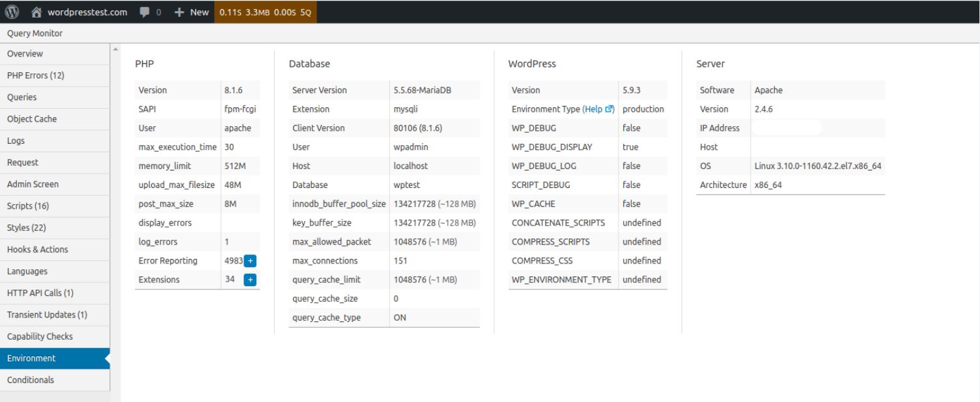Open wordpresstest.com site link
Screen dimensions: 980x402
(87, 12)
